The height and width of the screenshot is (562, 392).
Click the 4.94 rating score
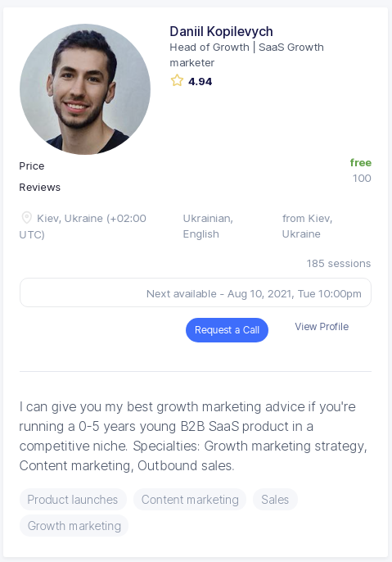click(x=201, y=81)
